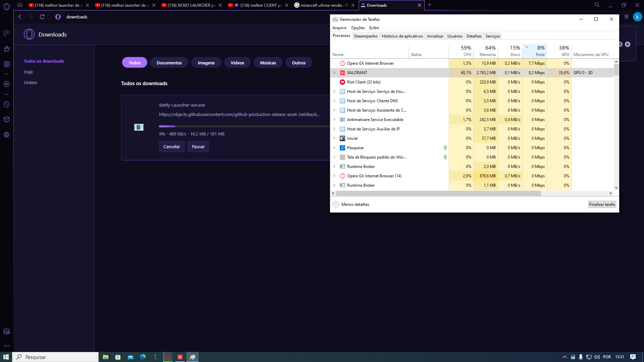Open Opera settings gear in sidebar
This screenshot has height=362, width=644.
point(6,135)
